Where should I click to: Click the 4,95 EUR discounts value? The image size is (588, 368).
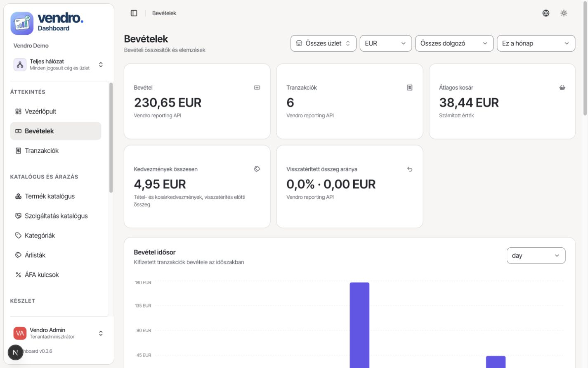[160, 184]
